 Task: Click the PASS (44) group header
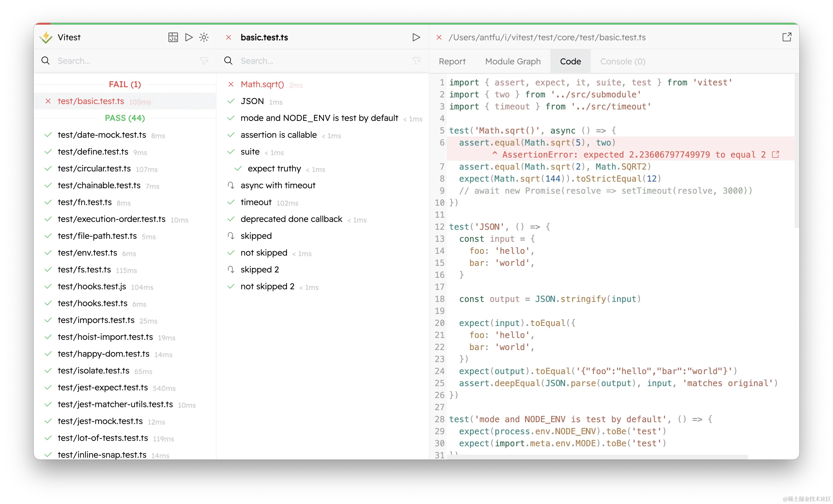click(125, 118)
